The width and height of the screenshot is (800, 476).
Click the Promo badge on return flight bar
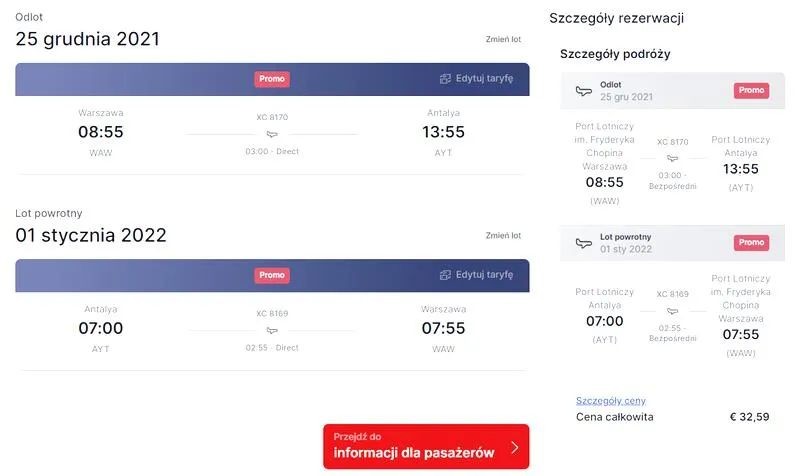coord(272,275)
